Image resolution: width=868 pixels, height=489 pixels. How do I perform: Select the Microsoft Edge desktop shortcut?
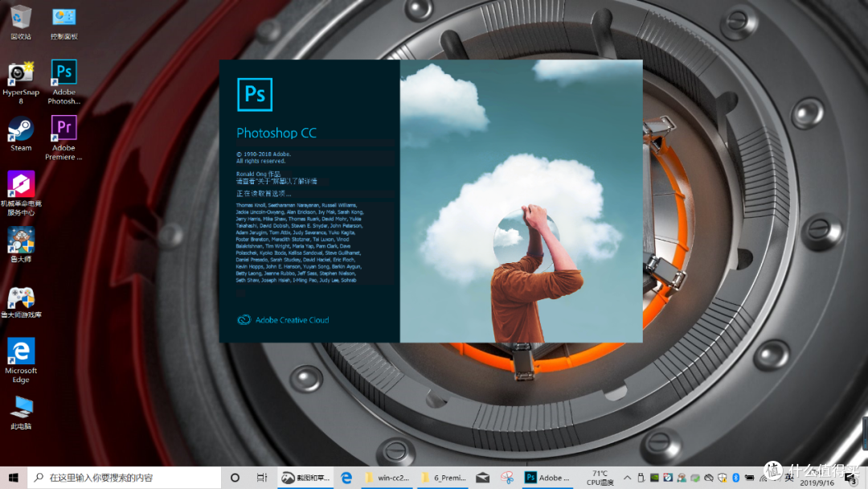point(21,360)
